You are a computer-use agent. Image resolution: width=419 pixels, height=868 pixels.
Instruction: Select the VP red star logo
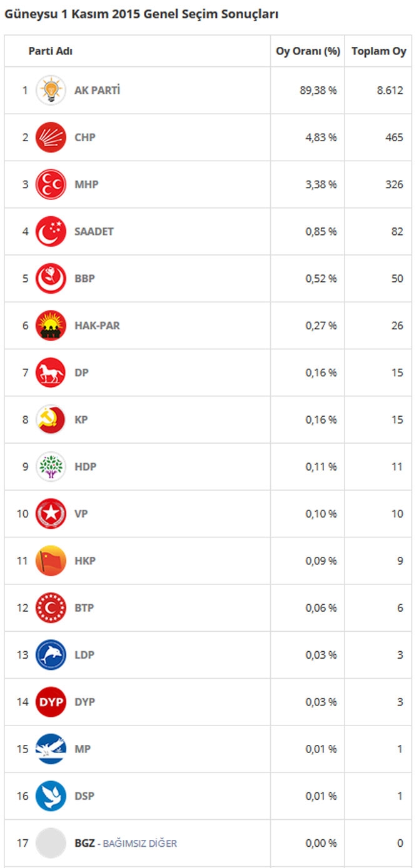click(51, 514)
